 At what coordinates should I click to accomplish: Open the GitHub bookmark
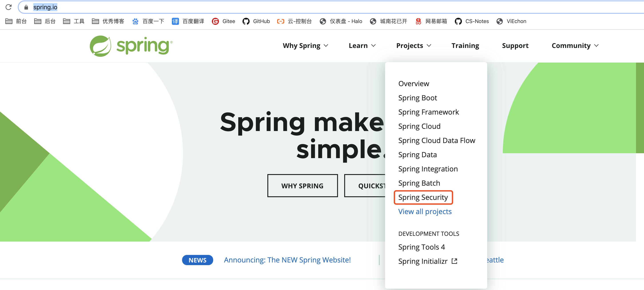[256, 21]
